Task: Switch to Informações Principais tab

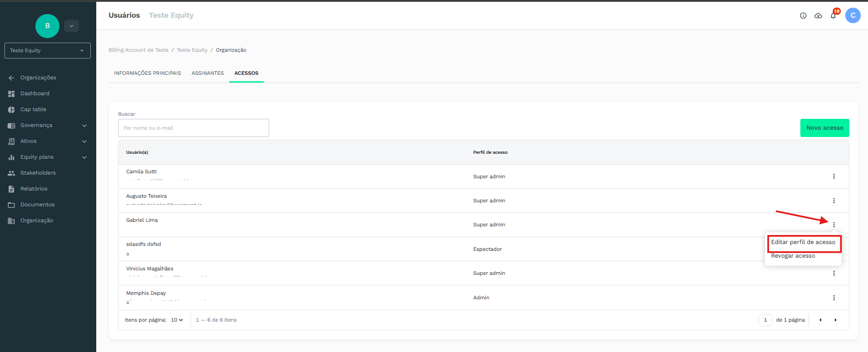Action: coord(147,73)
